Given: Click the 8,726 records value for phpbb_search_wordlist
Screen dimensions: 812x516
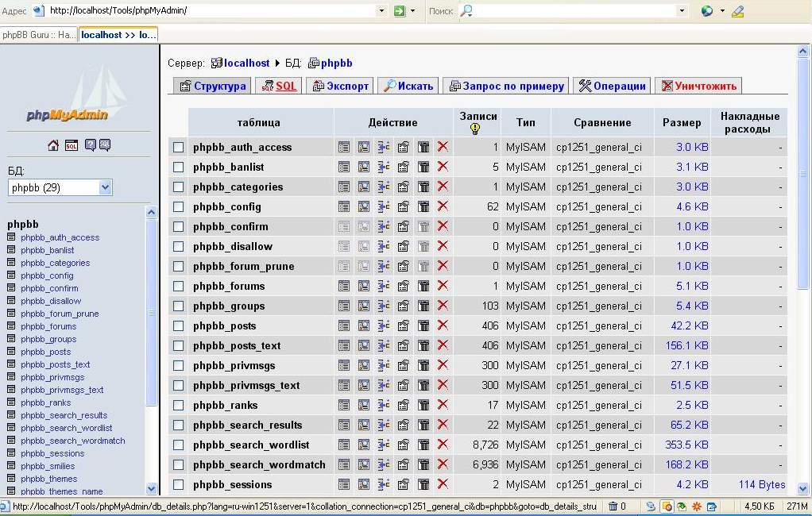Looking at the screenshot, I should click(485, 445).
